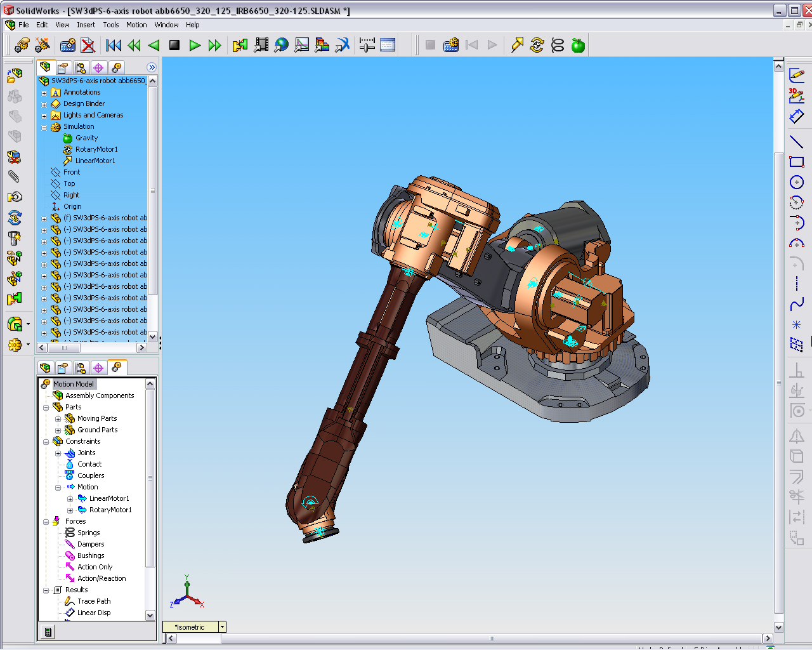The image size is (812, 650).
Task: Select the Line sketch tool
Action: tap(798, 141)
